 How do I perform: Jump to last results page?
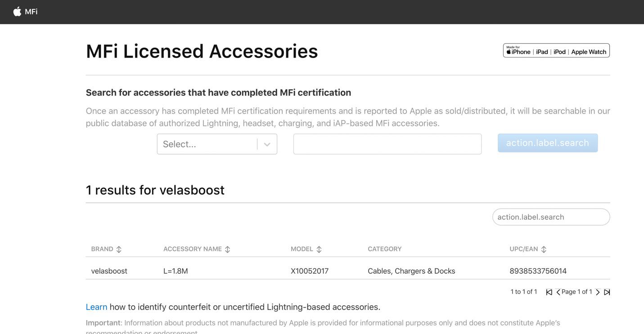pos(607,292)
